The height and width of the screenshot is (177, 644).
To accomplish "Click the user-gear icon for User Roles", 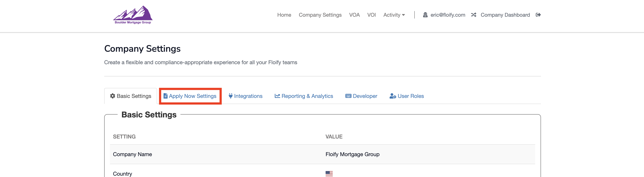I will coord(392,96).
